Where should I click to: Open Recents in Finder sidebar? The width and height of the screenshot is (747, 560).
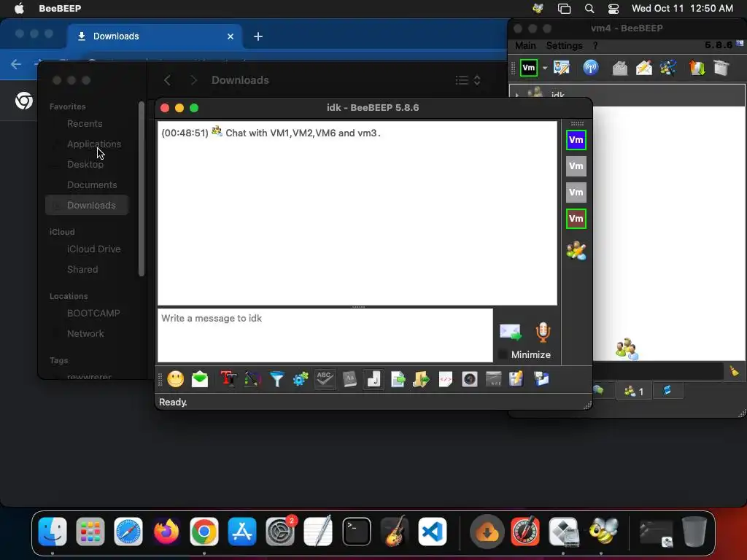pos(85,124)
